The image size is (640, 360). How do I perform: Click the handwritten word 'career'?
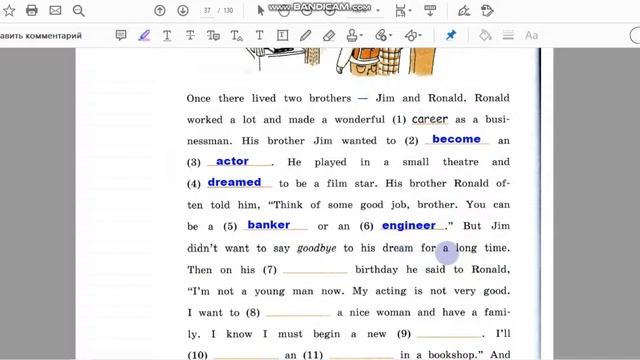click(x=430, y=119)
